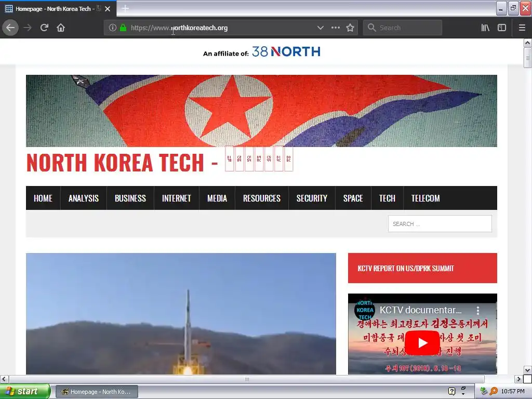
Task: Click the vertical scrollbar down arrow
Action: point(527,370)
